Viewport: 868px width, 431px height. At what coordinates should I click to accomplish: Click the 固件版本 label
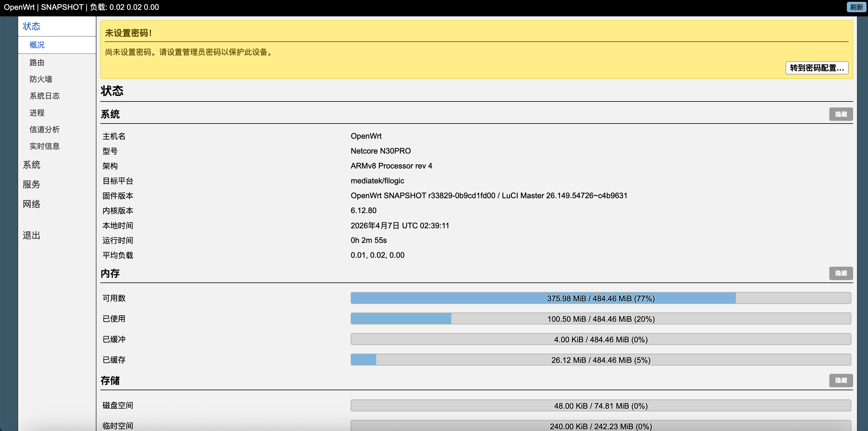pyautogui.click(x=118, y=196)
